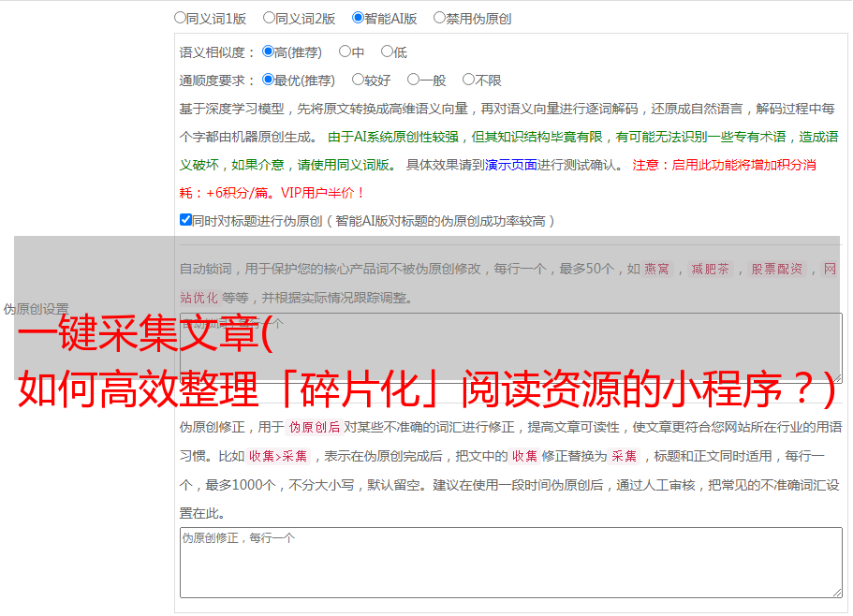Screen dimensions: 853x616
Task: Choose 最优(推荐) for 通顺度要求
Action: tap(268, 80)
